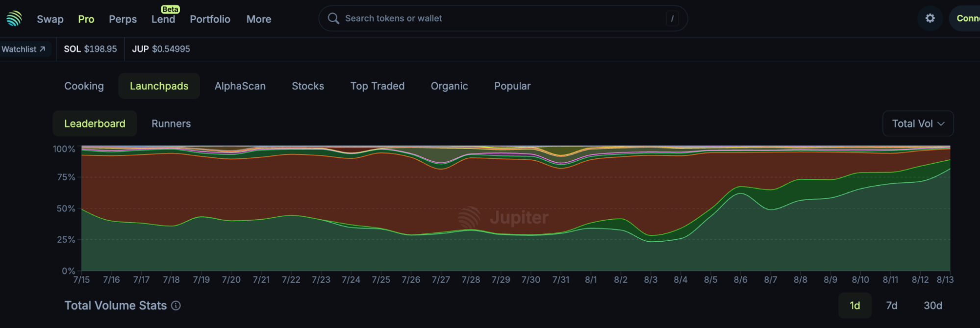Select the Launchpads tab
The image size is (980, 328).
pos(159,86)
